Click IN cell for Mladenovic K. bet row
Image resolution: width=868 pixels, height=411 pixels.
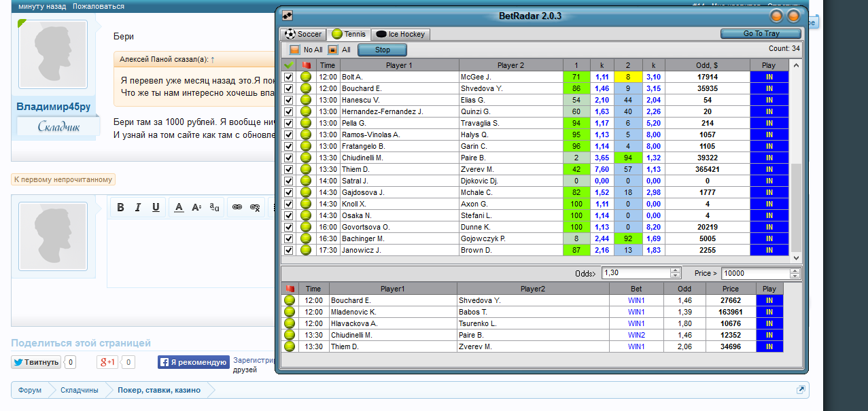(769, 312)
